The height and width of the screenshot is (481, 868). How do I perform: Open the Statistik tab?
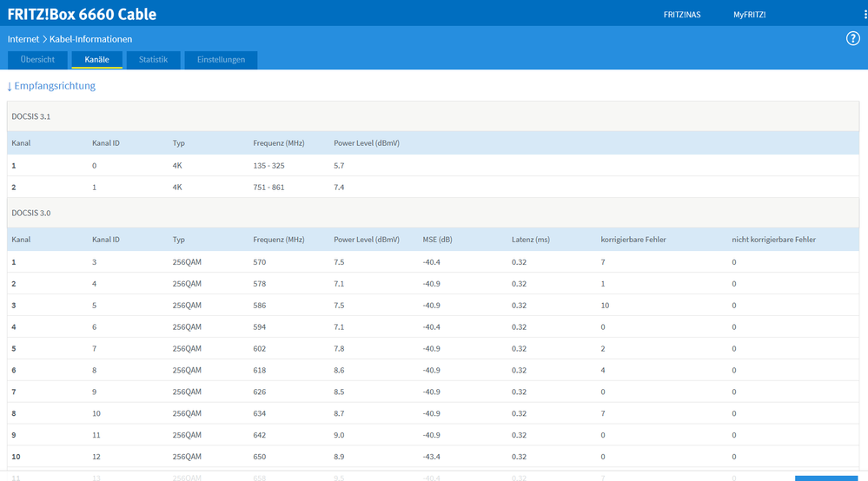tap(153, 60)
